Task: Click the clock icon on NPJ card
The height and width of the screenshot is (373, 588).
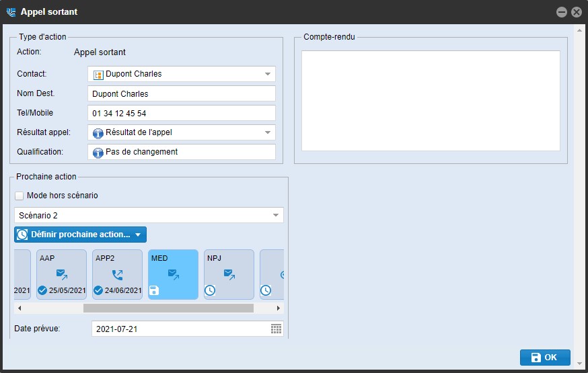Action: click(210, 290)
